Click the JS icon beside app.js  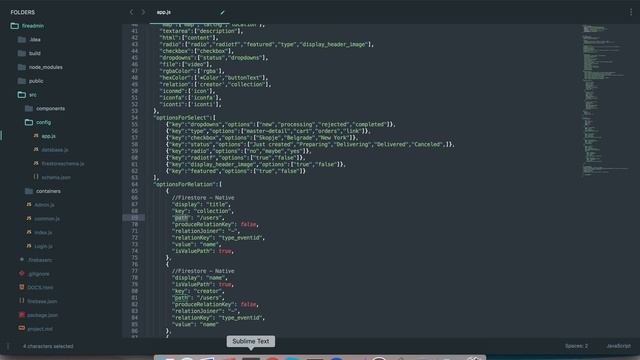click(x=36, y=136)
